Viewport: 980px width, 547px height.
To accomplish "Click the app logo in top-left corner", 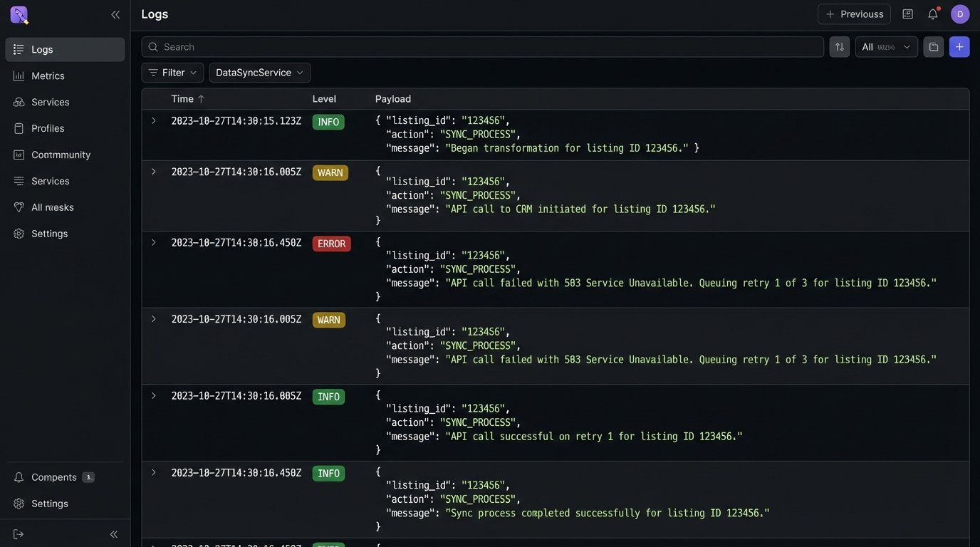I will click(19, 15).
